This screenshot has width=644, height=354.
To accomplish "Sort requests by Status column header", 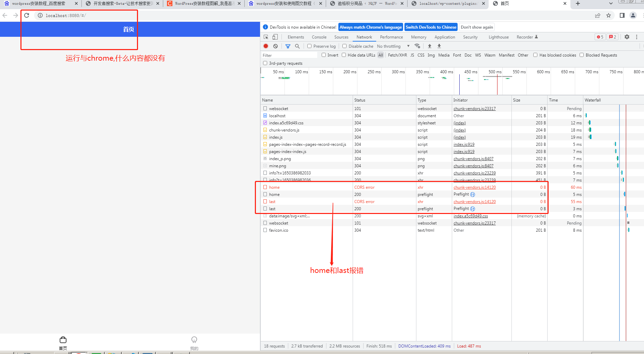I will coord(384,100).
